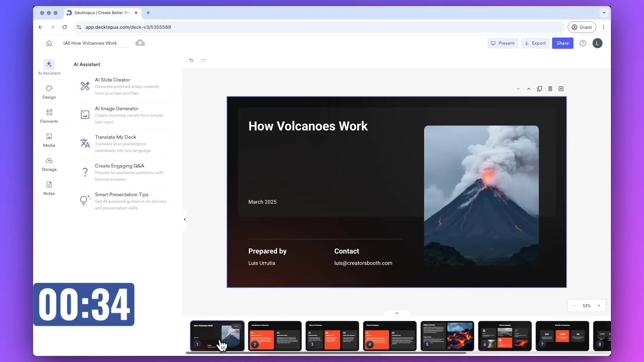The image size is (644, 362).
Task: Click the Luis Urrutia name text
Action: click(x=262, y=263)
